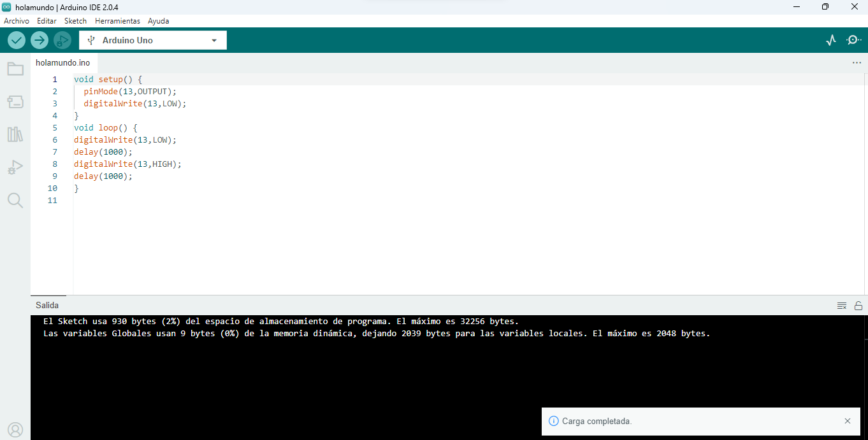The width and height of the screenshot is (868, 440).
Task: Open the Library Manager sidebar
Action: point(15,134)
